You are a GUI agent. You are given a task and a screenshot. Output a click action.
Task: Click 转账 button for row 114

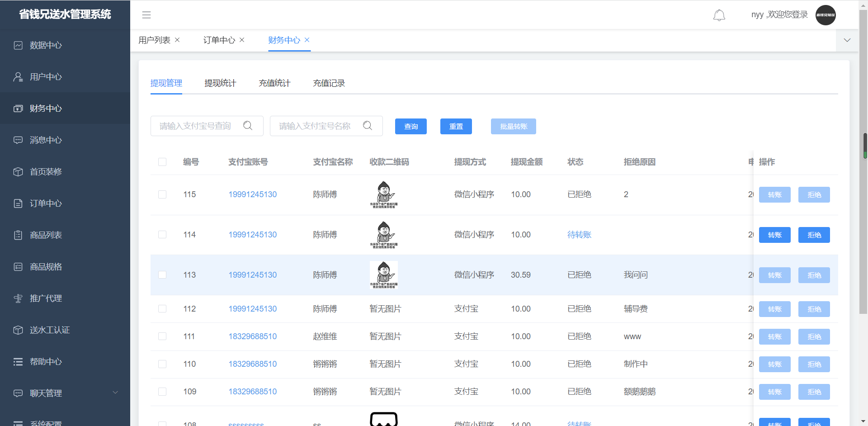(x=774, y=235)
